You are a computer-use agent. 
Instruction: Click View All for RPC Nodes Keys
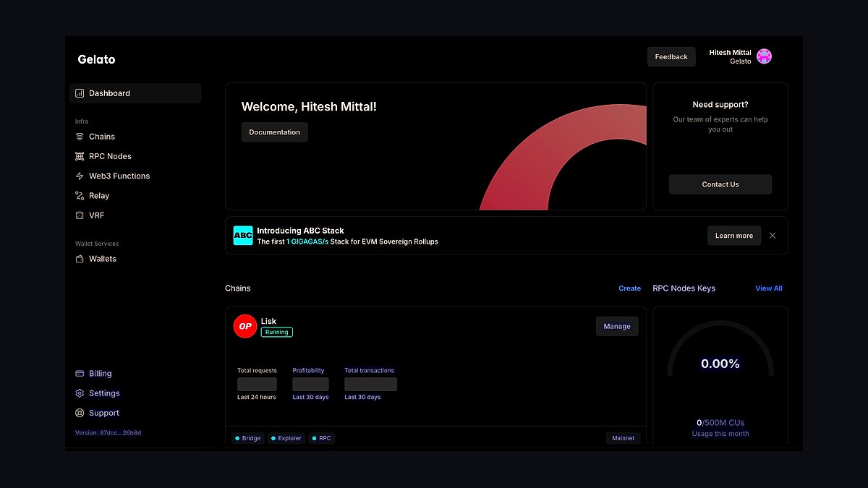(769, 288)
